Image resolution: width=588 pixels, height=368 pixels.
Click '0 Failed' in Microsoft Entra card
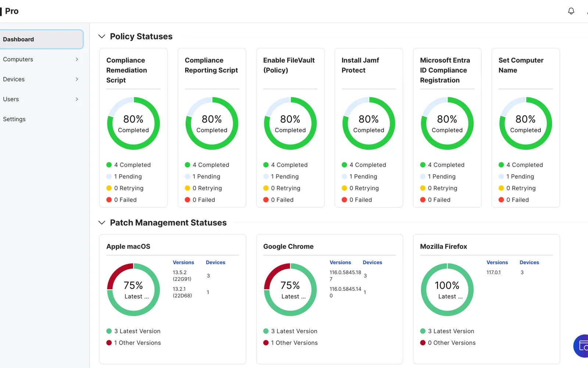(435, 200)
